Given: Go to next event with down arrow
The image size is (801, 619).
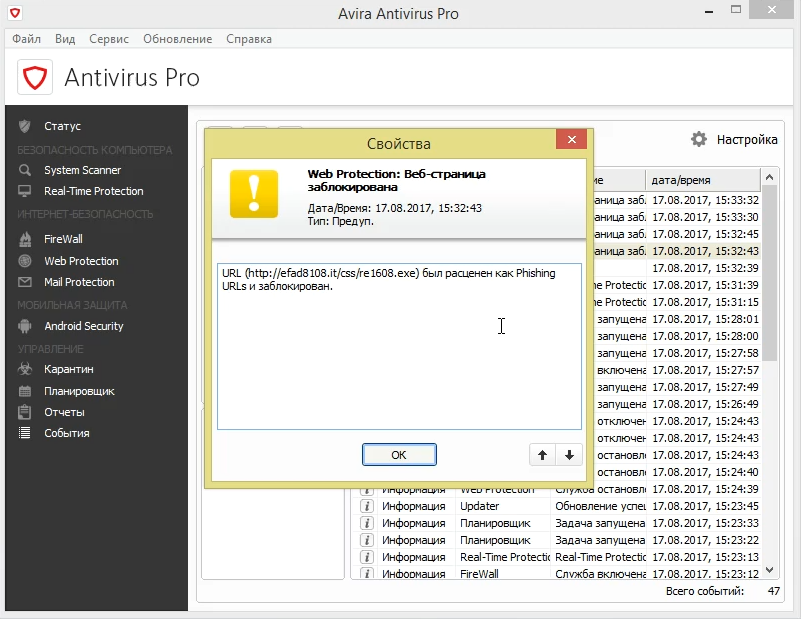Looking at the screenshot, I should click(x=568, y=455).
